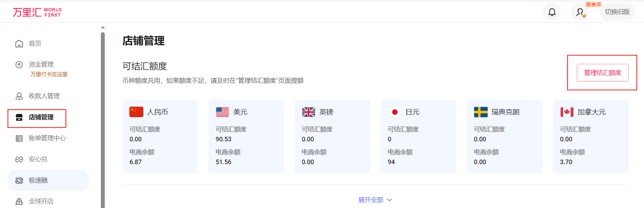Open the user account icon
644x208 pixels.
coord(580,12)
